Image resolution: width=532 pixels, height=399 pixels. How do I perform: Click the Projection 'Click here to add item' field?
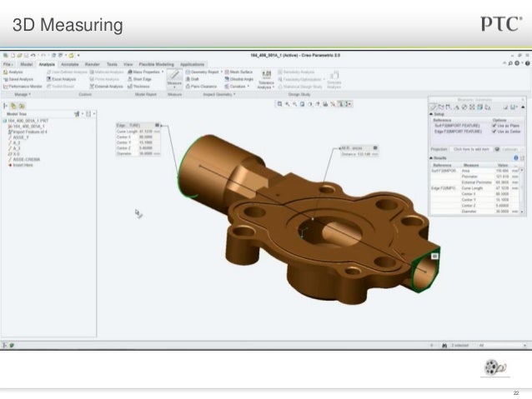471,149
